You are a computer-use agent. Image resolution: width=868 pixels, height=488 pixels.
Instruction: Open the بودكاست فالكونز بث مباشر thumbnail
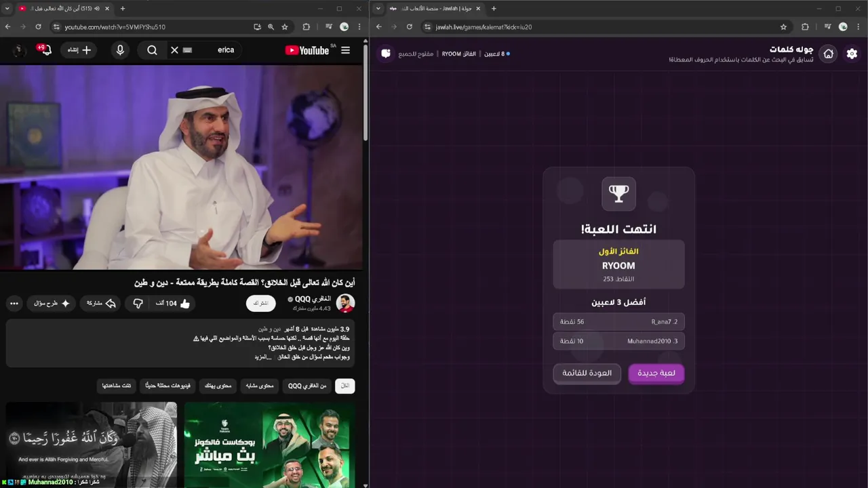point(269,445)
